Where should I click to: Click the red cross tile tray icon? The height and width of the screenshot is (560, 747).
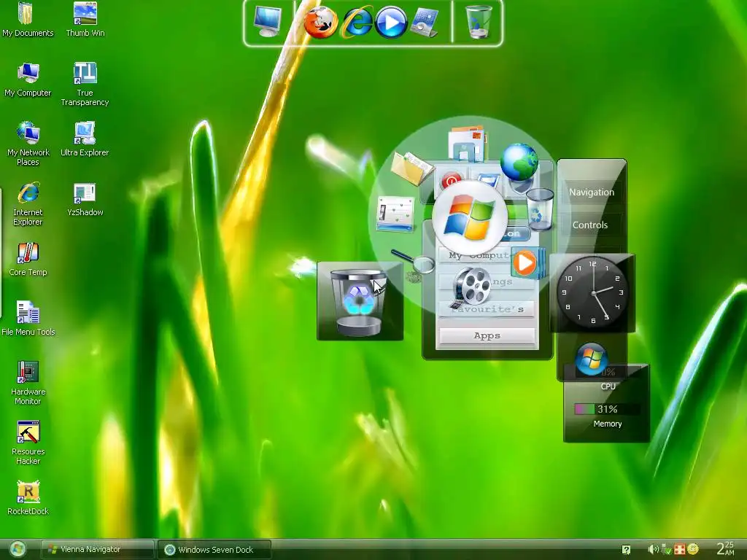pyautogui.click(x=679, y=550)
